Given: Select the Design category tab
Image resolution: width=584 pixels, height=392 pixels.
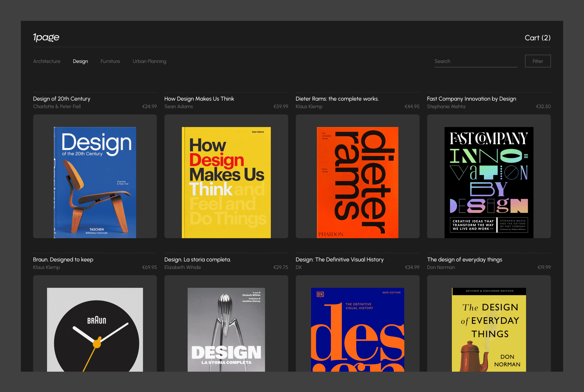Looking at the screenshot, I should [x=80, y=61].
